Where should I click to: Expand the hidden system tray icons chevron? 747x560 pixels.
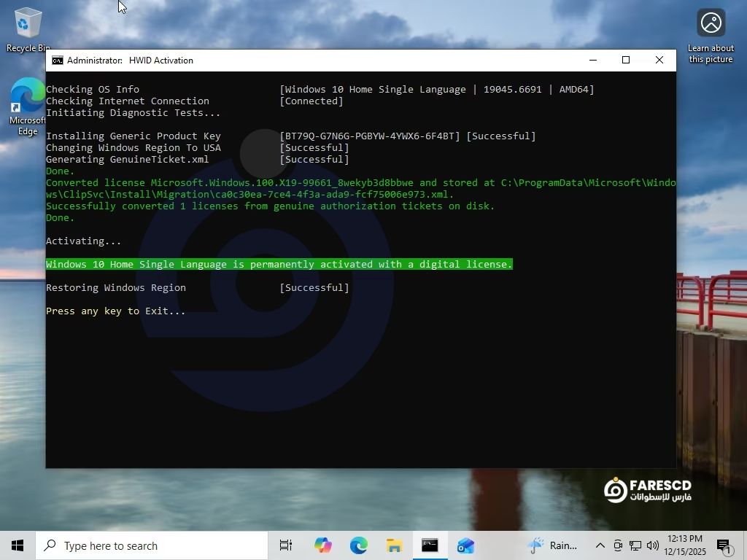tap(600, 545)
